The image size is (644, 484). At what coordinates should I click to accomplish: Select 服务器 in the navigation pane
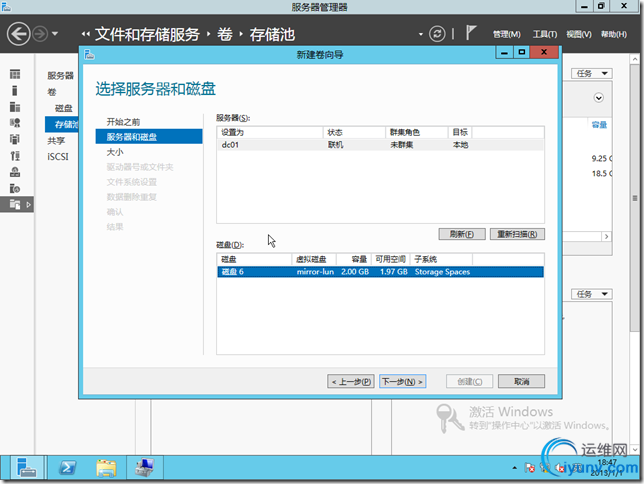pos(60,76)
